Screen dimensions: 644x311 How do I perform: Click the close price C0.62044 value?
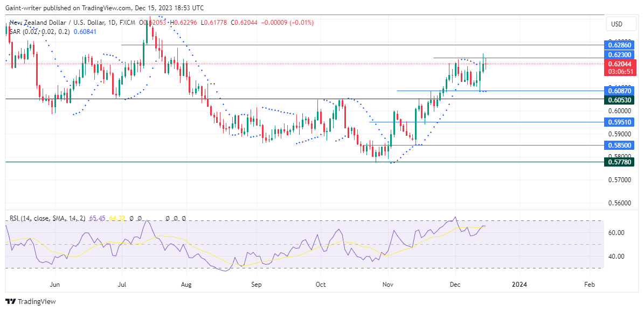click(245, 23)
